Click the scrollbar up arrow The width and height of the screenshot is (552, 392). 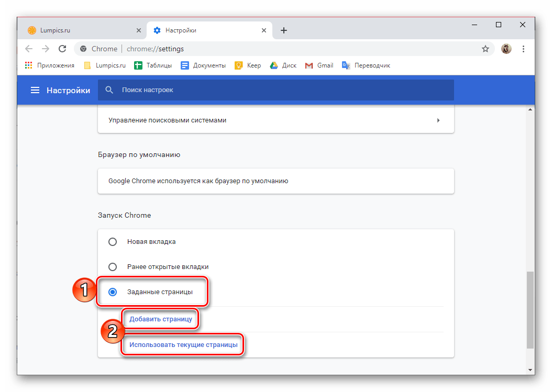pyautogui.click(x=530, y=110)
